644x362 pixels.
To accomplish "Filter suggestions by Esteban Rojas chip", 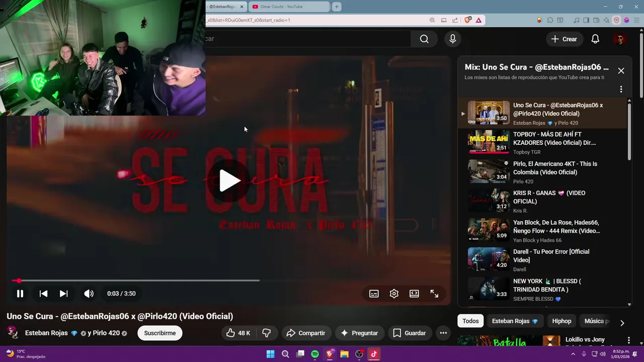I will tap(515, 321).
